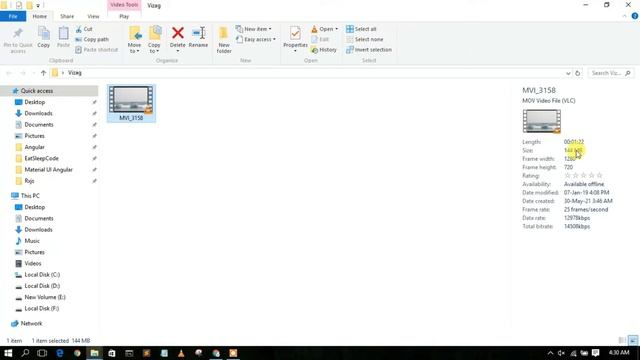Open Local Disk (F:)
The width and height of the screenshot is (640, 360).
(42, 308)
